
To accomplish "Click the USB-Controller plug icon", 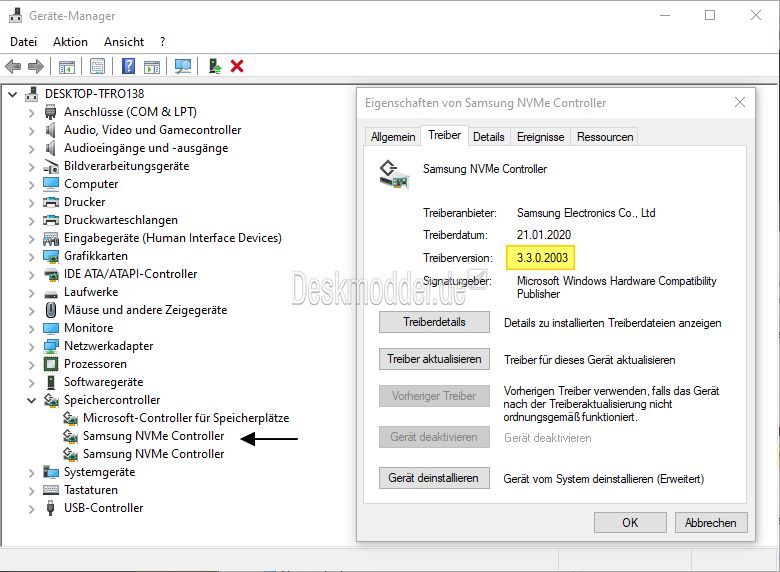I will point(50,508).
